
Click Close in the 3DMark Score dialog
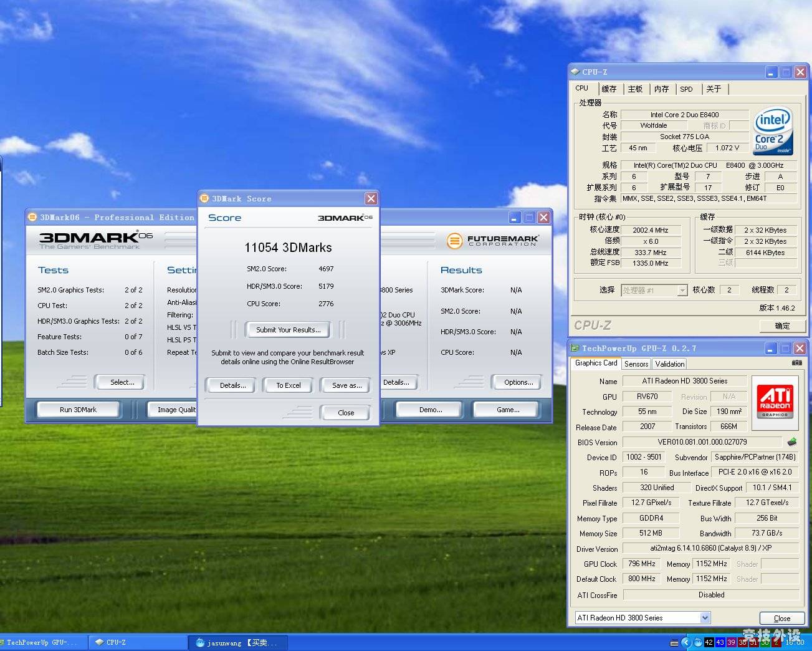coord(346,413)
